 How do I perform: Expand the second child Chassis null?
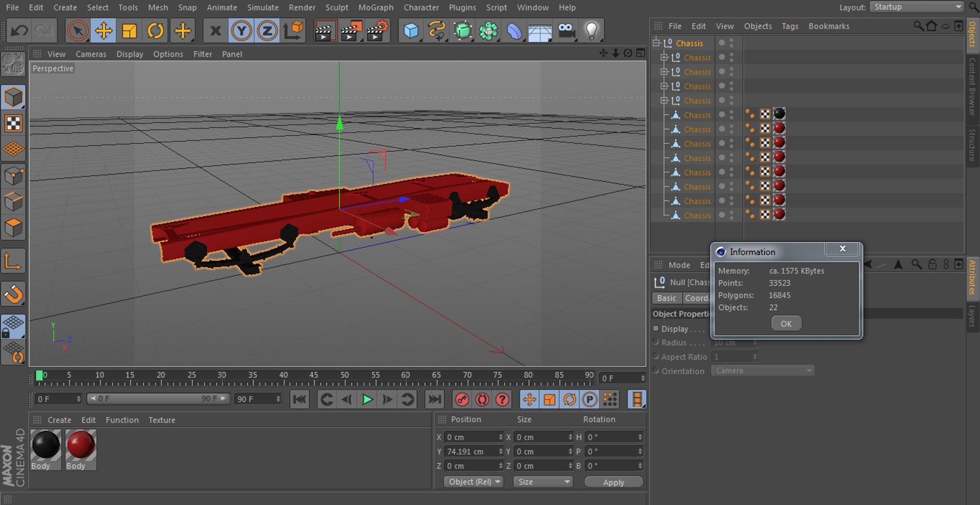664,71
